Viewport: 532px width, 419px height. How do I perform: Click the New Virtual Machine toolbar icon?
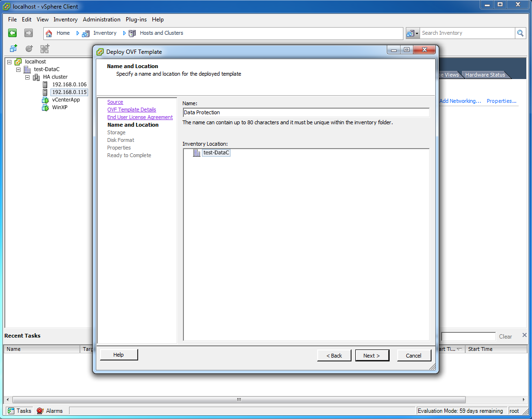click(13, 49)
